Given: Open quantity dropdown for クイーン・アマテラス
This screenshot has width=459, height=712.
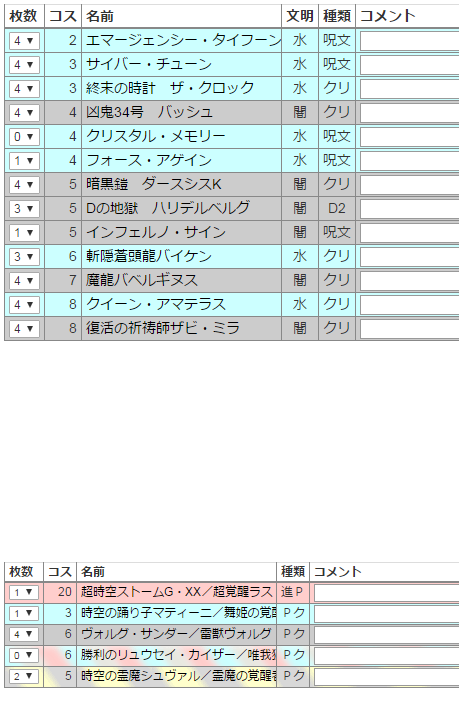Looking at the screenshot, I should (x=25, y=305).
